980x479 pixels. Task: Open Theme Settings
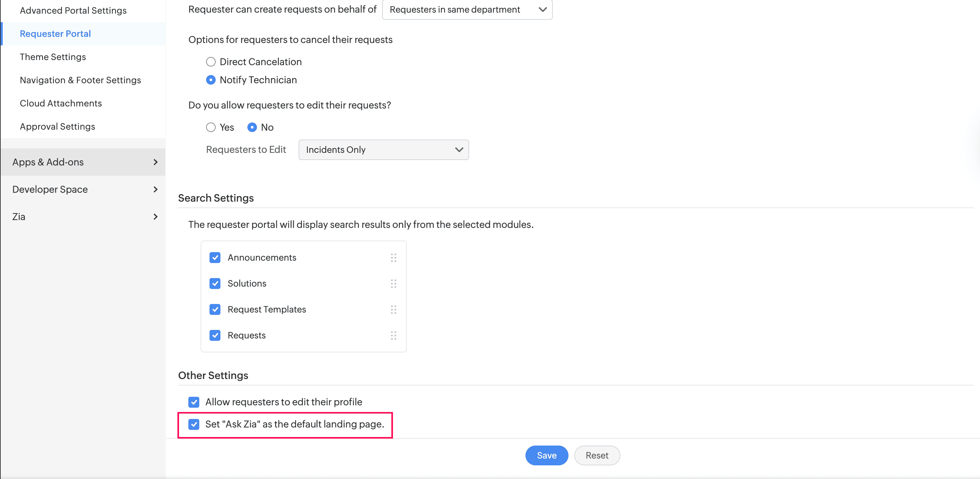click(x=53, y=56)
